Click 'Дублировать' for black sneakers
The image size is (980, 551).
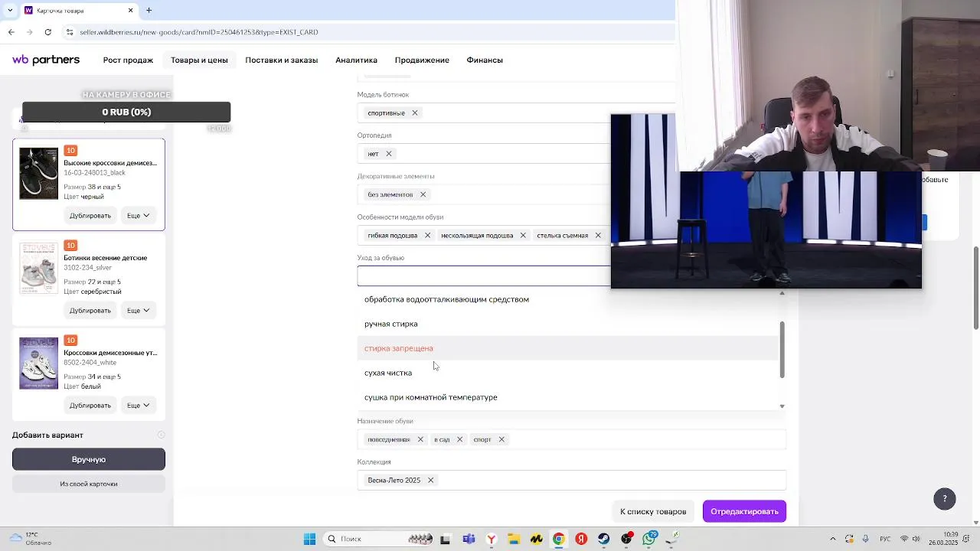tap(90, 216)
